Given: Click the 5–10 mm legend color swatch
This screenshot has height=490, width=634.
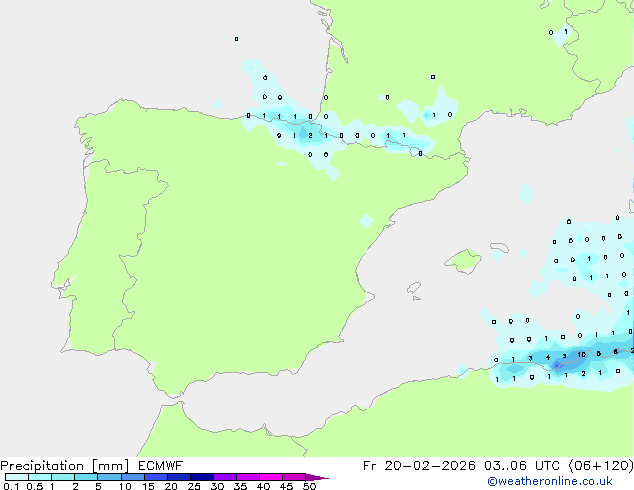Looking at the screenshot, I should (109, 477).
